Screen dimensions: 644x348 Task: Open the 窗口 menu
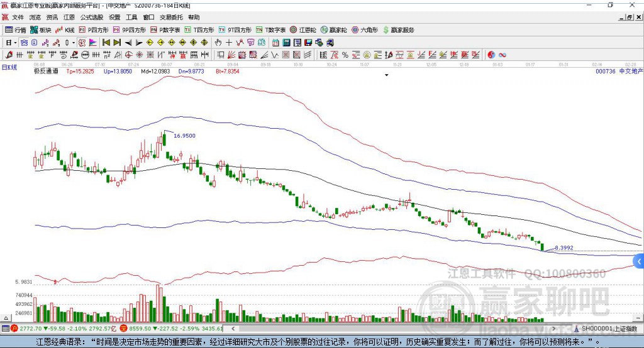click(x=148, y=17)
